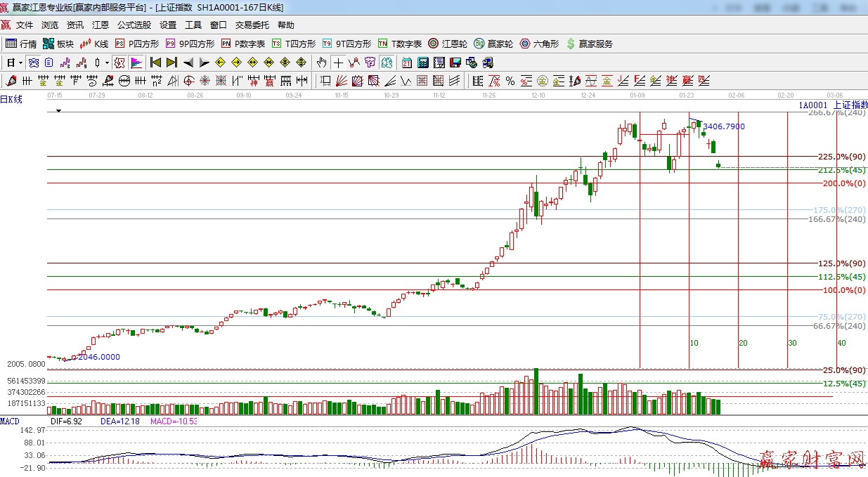Image resolution: width=868 pixels, height=477 pixels.
Task: Click the 赢家轮 wheel icon
Action: coord(493,44)
